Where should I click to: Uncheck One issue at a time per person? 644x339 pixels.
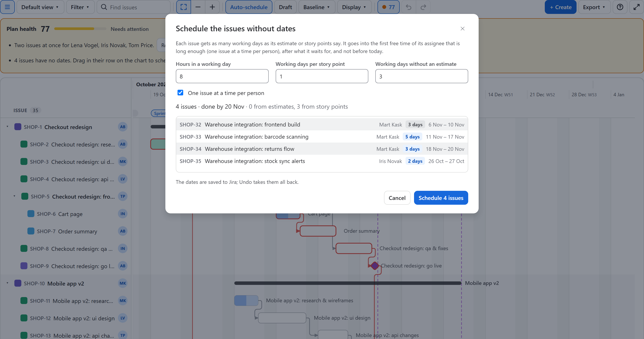[180, 93]
